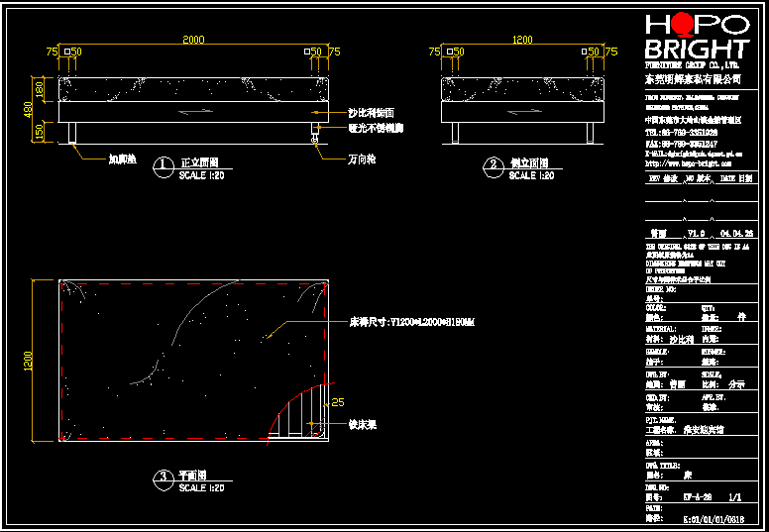Click the REV 修改 column header
The width and height of the screenshot is (769, 532).
click(x=663, y=179)
